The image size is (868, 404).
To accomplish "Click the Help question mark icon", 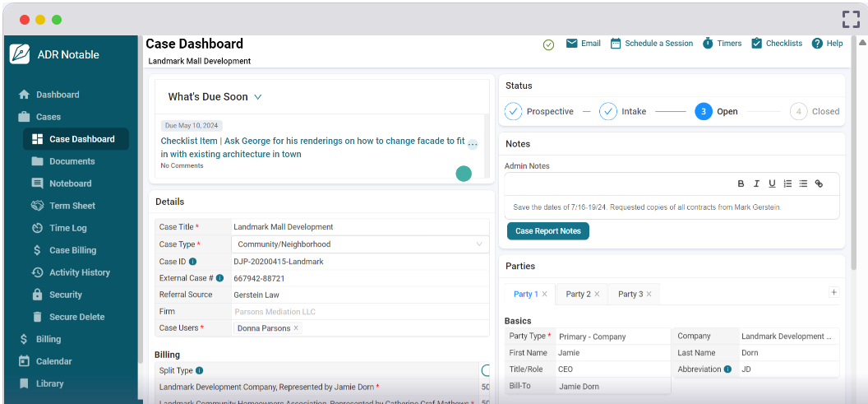I will pos(817,44).
